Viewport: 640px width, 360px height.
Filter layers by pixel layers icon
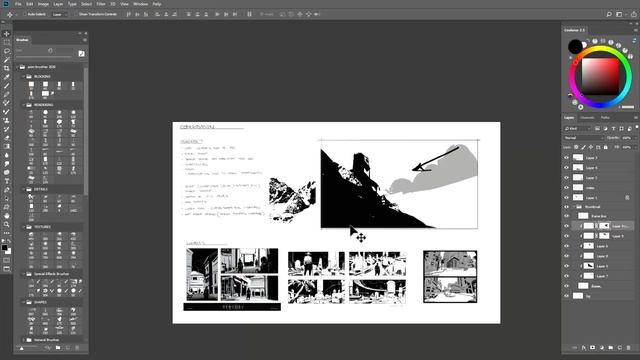click(x=597, y=129)
